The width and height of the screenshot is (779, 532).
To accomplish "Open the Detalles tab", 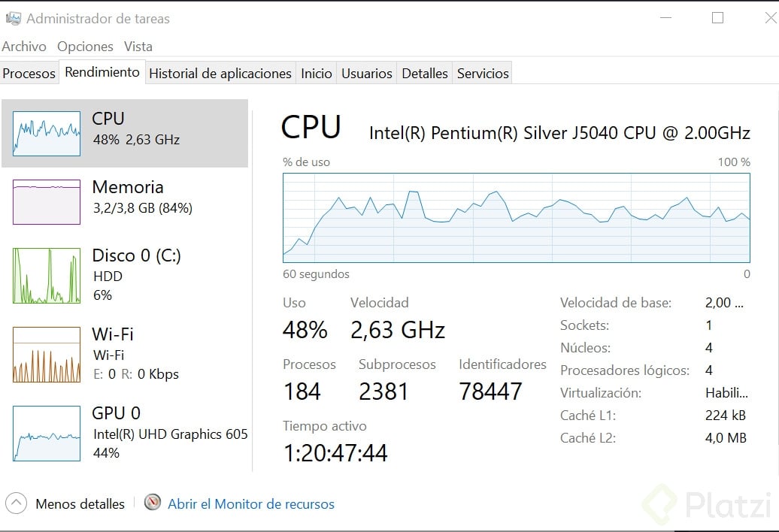I will tap(425, 74).
